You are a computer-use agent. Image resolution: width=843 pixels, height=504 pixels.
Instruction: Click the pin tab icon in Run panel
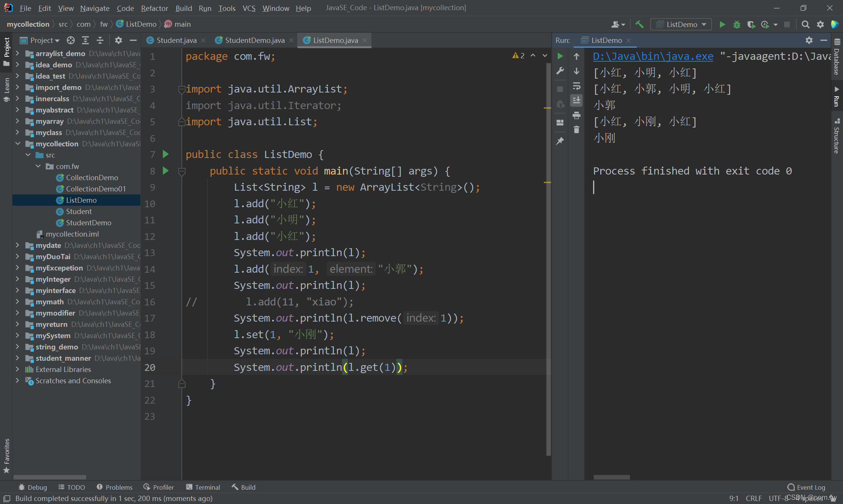tap(560, 141)
